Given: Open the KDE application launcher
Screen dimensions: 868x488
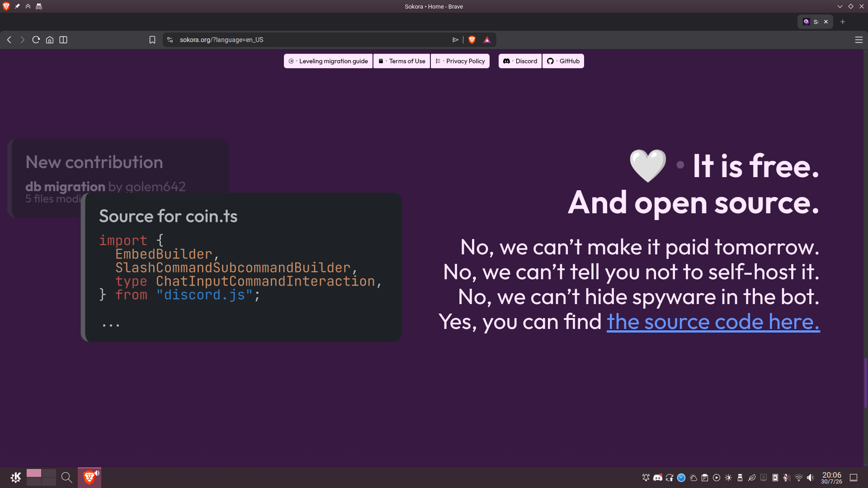Looking at the screenshot, I should pos(16,477).
